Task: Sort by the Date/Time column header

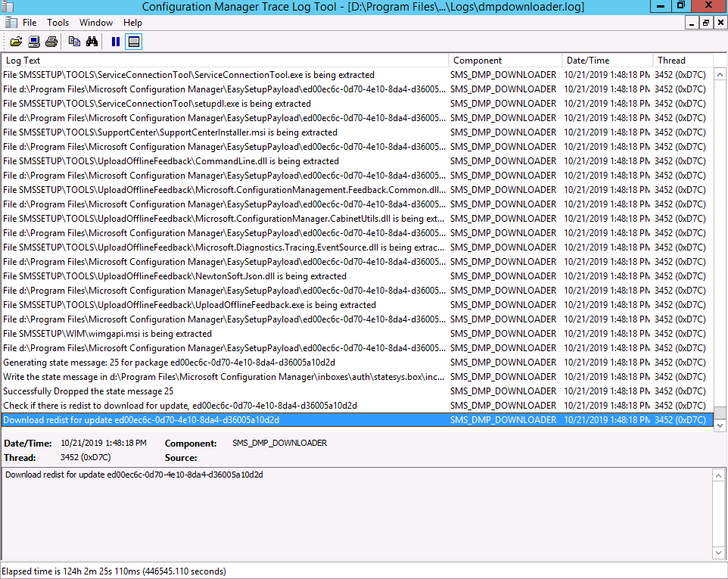Action: (x=608, y=61)
